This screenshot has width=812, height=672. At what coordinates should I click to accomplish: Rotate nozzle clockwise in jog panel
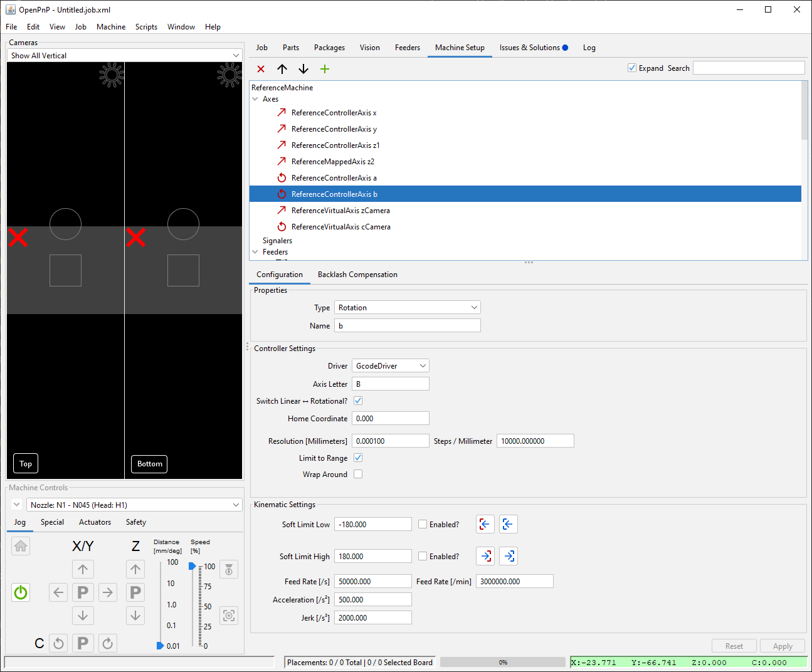point(108,643)
